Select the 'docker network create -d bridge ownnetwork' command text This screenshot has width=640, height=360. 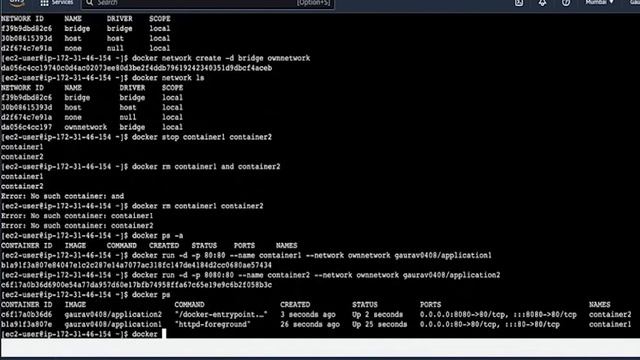221,58
